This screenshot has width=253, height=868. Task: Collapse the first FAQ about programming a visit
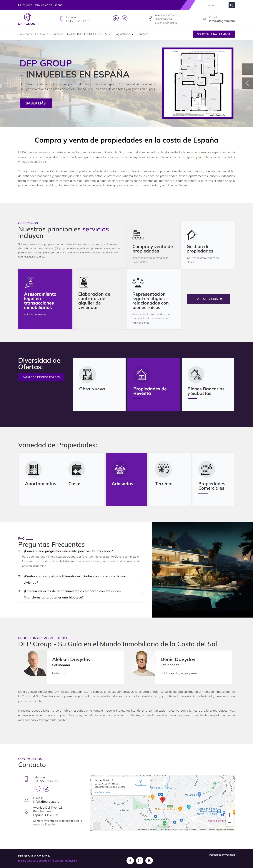tap(142, 554)
